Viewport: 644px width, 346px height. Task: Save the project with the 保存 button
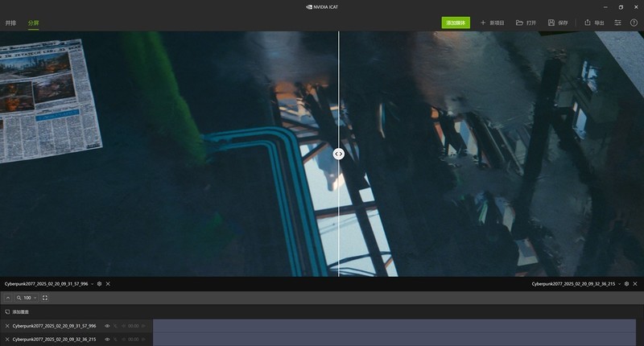pyautogui.click(x=558, y=23)
